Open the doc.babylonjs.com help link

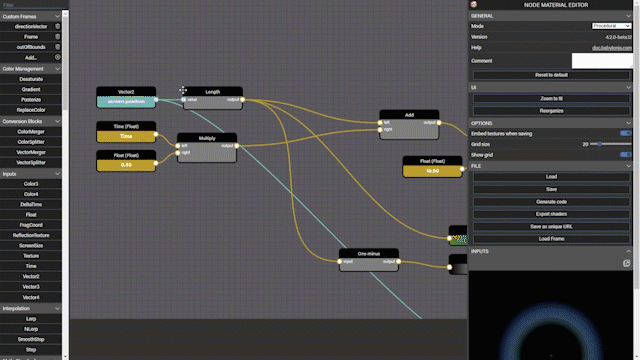coord(611,48)
